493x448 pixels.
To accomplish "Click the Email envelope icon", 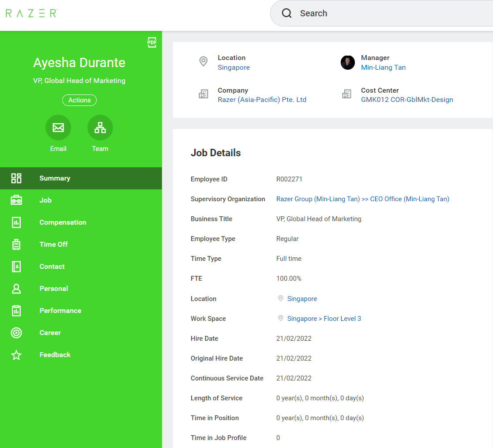I will [x=58, y=127].
